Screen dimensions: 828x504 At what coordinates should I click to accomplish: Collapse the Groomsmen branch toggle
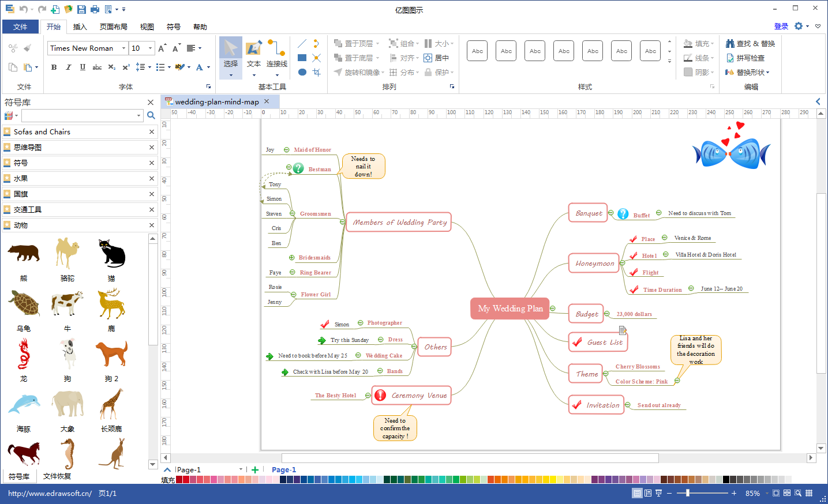(293, 213)
